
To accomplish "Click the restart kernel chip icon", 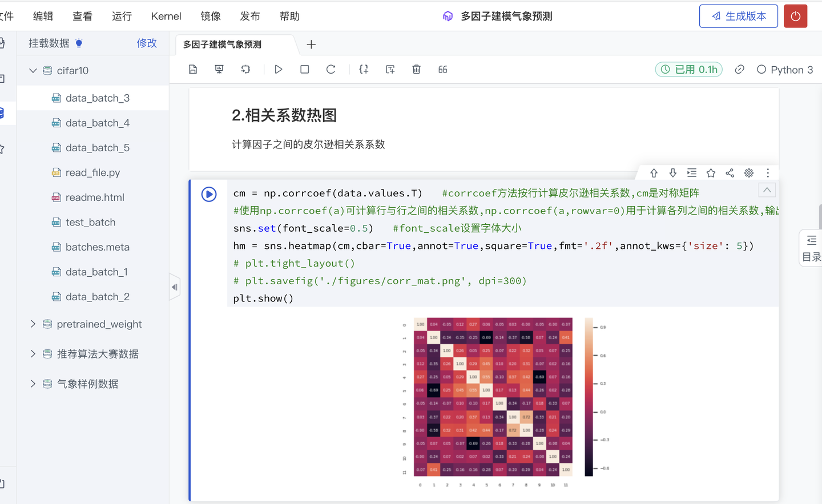I will click(x=245, y=69).
